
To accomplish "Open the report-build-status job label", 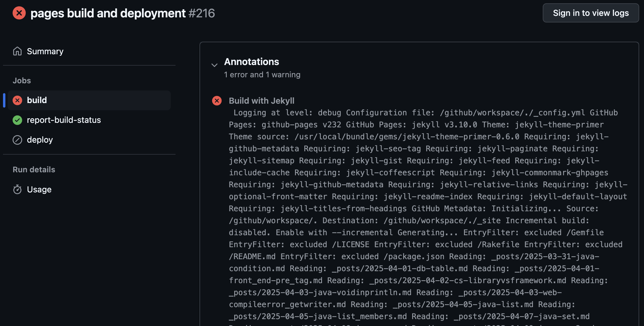I will 64,120.
